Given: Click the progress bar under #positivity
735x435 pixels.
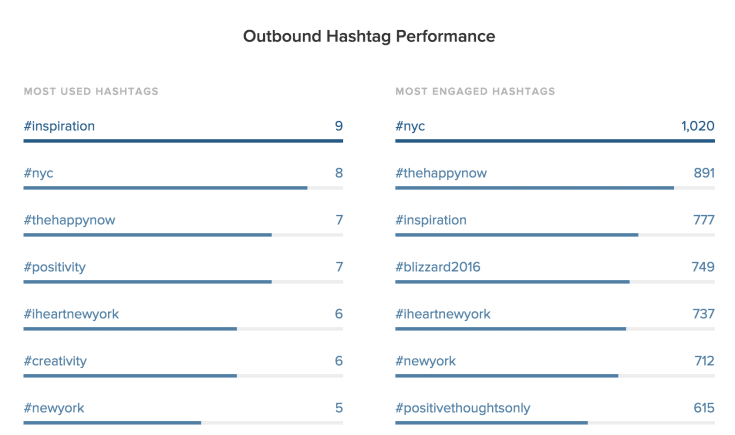Looking at the screenshot, I should coord(148,282).
